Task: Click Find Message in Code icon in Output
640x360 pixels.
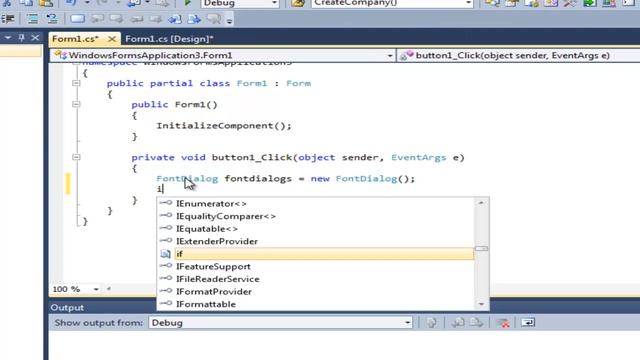Action: (431, 323)
